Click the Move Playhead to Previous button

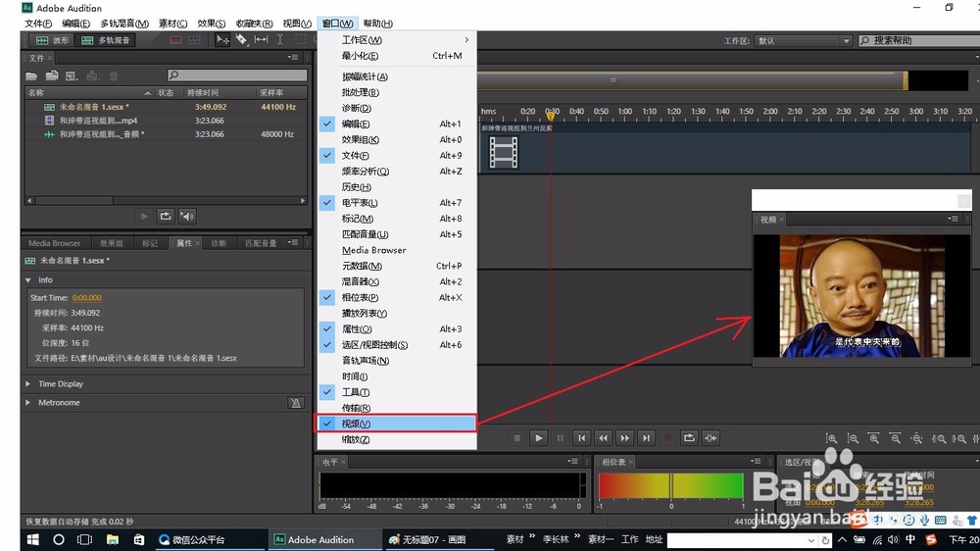(x=581, y=438)
